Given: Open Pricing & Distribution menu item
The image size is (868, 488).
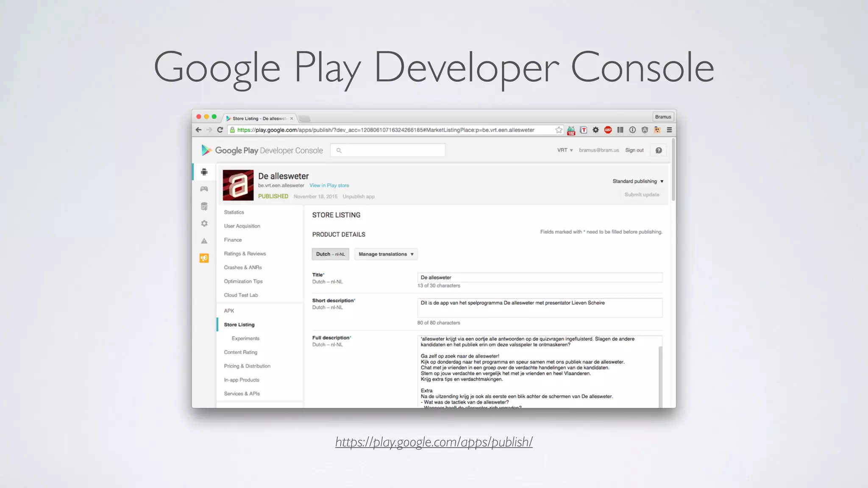Looking at the screenshot, I should [247, 366].
